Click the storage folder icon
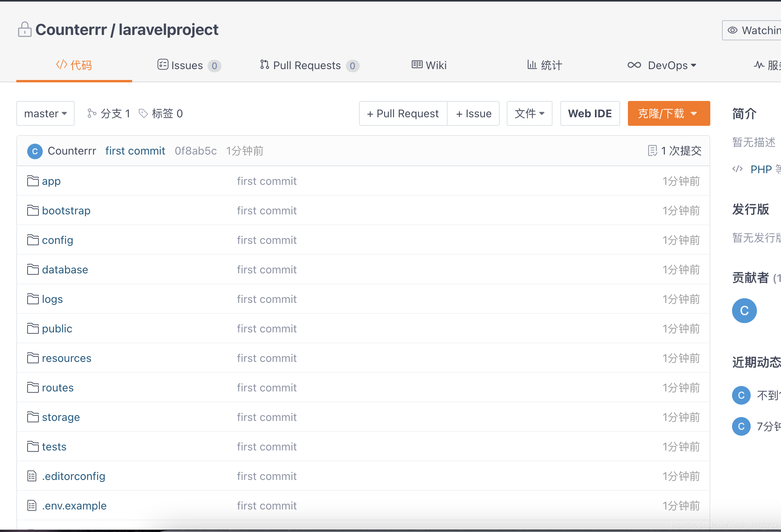The height and width of the screenshot is (532, 781). 33,417
